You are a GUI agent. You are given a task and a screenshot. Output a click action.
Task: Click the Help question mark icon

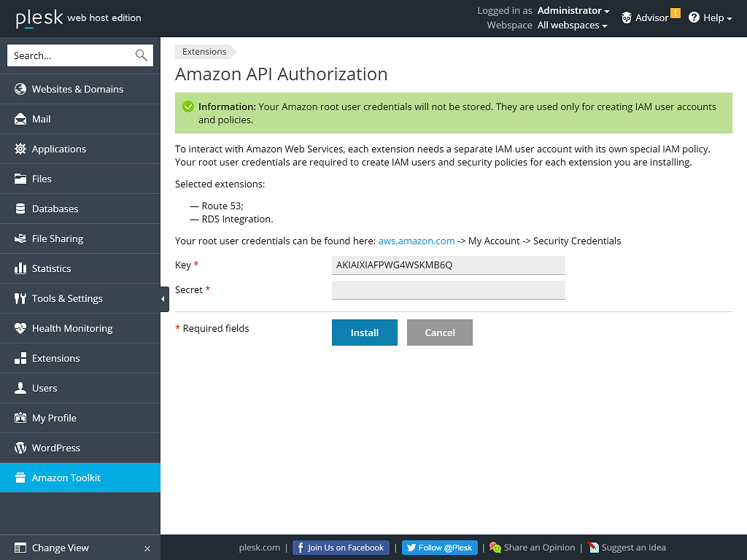tap(694, 17)
